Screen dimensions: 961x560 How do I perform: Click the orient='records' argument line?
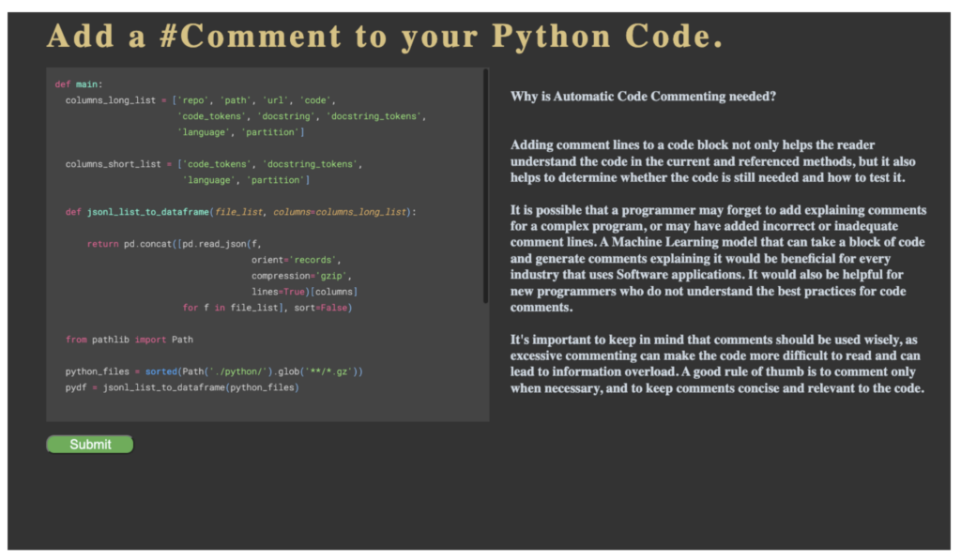click(296, 260)
